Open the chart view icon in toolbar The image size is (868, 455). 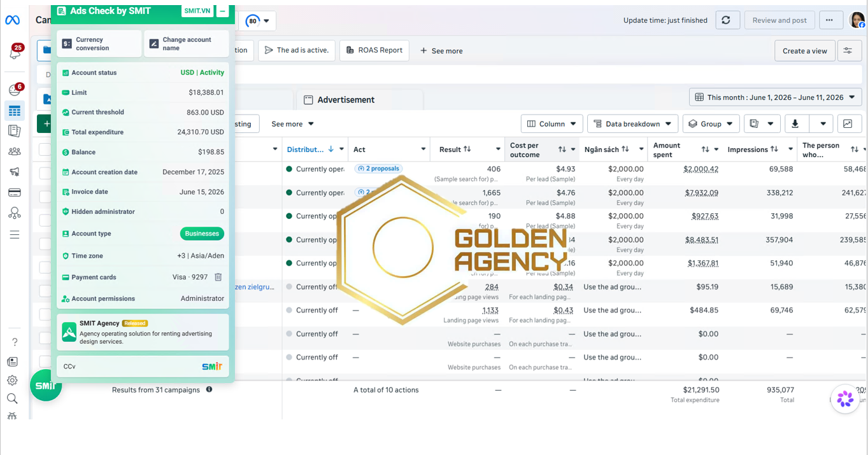[x=848, y=124]
